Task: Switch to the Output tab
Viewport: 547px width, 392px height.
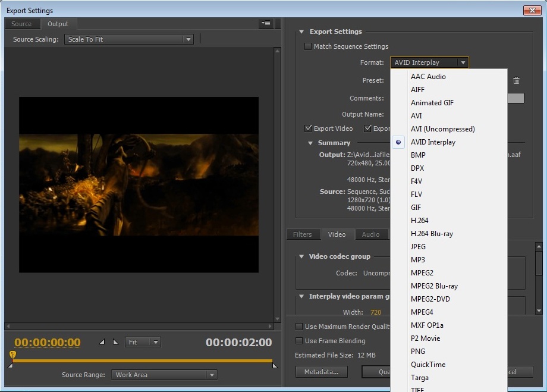Action: (x=58, y=24)
